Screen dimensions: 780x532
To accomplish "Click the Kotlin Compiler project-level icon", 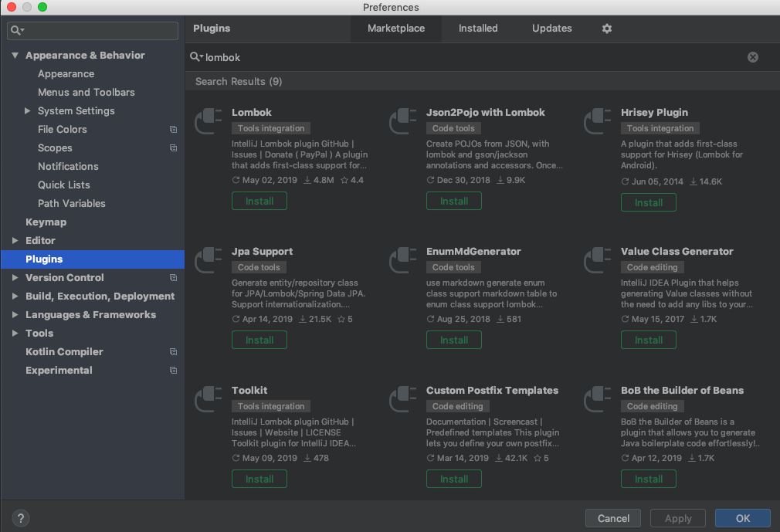I will click(x=173, y=351).
